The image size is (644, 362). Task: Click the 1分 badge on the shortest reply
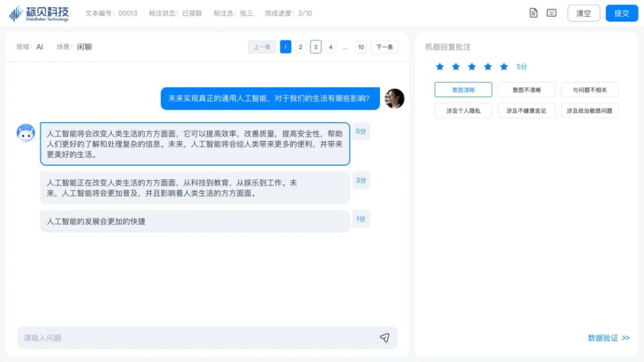[x=361, y=219]
